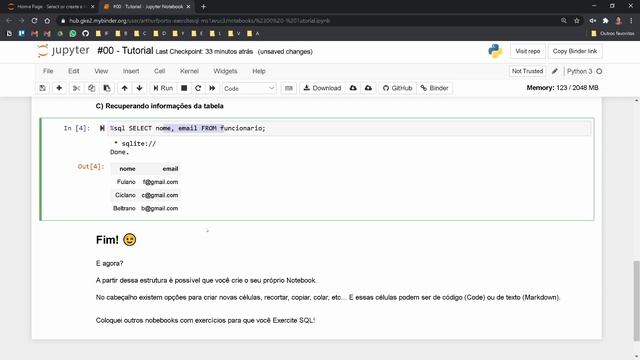Bookmark this page with the star icon
640x360 pixels.
pyautogui.click(x=577, y=20)
